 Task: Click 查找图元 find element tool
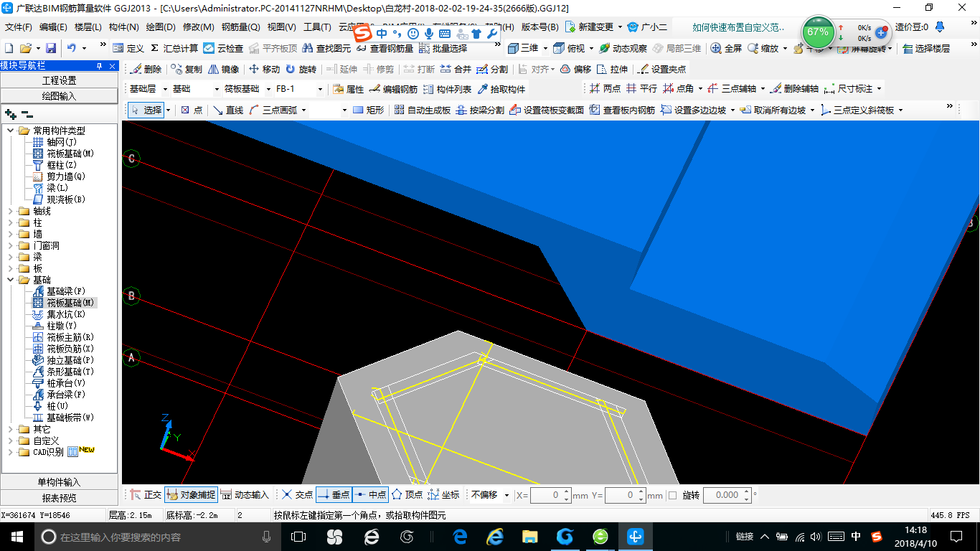click(326, 48)
